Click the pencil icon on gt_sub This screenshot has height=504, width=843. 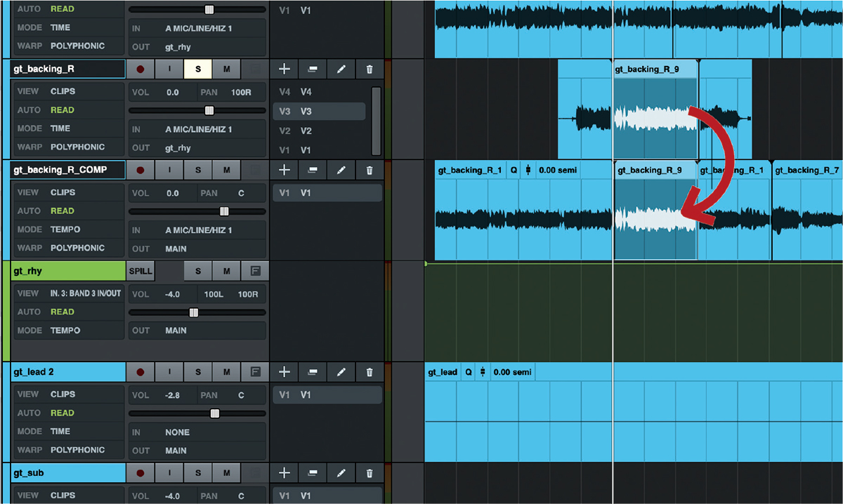[341, 473]
